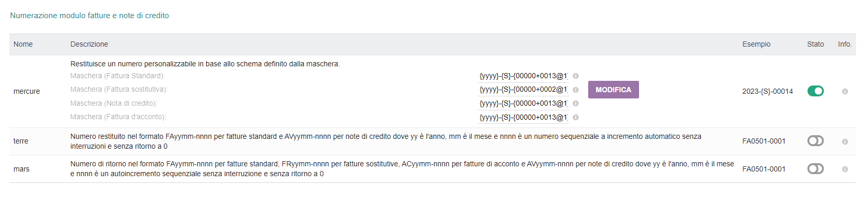The height and width of the screenshot is (214, 868).
Task: Click info icon beside Fattura sostitutiva mask
Action: coord(576,90)
